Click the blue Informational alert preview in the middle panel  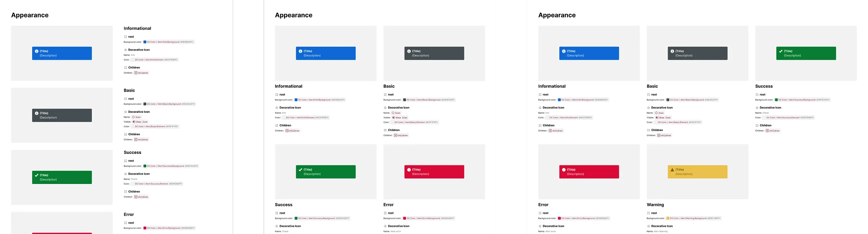326,53
